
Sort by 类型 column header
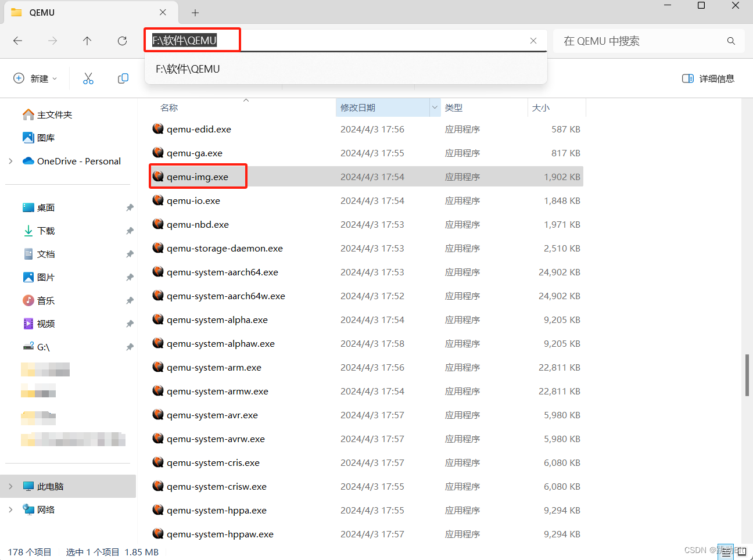tap(454, 108)
